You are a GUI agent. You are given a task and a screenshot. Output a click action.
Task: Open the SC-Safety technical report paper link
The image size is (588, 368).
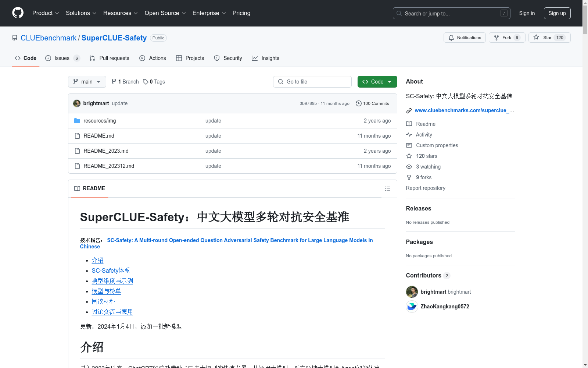(226, 243)
